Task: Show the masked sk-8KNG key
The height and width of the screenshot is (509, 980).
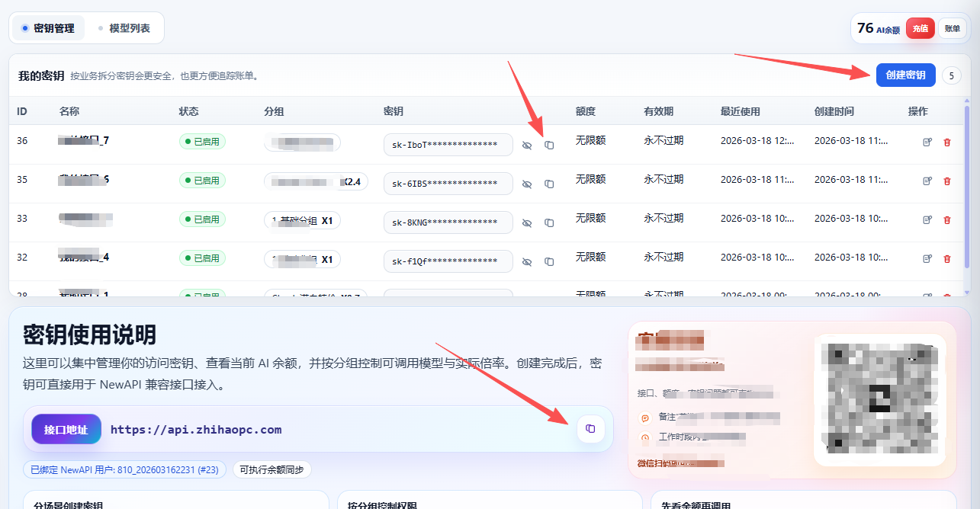Action: [527, 223]
